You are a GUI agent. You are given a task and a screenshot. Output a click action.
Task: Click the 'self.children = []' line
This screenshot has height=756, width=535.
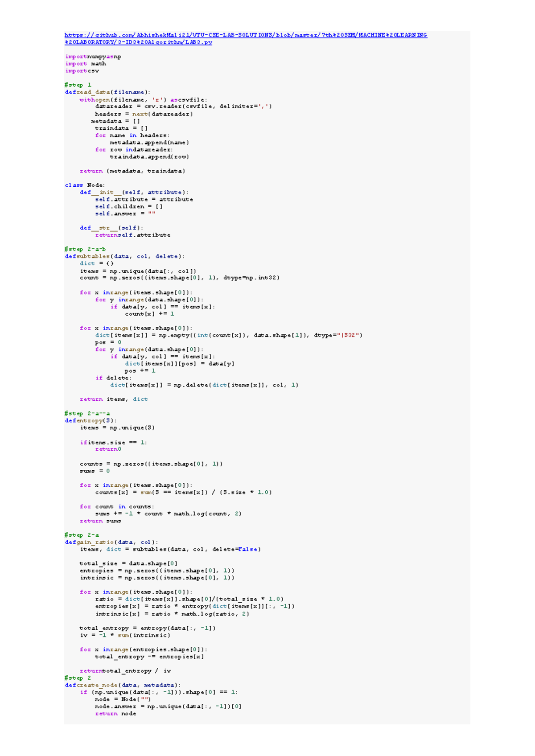tap(128, 207)
